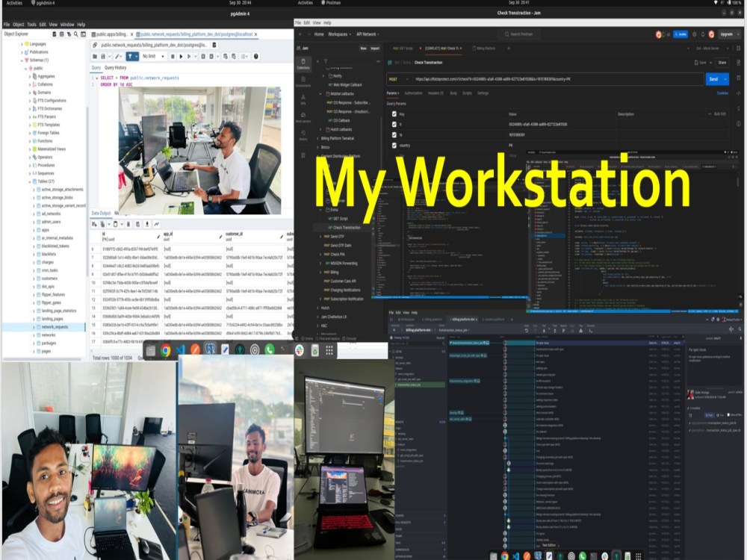Open the Tools menu in pgAdmin

(31, 25)
